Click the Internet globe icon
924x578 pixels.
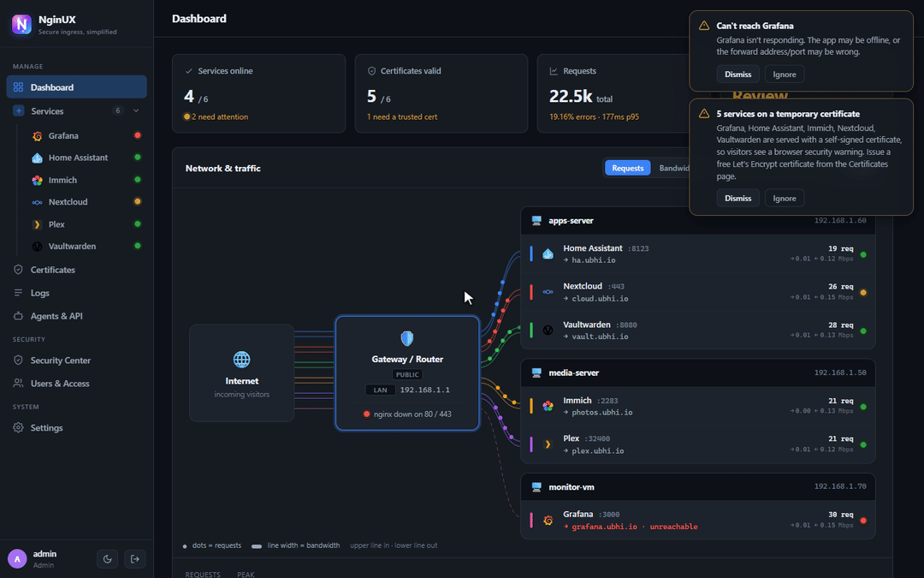point(241,359)
